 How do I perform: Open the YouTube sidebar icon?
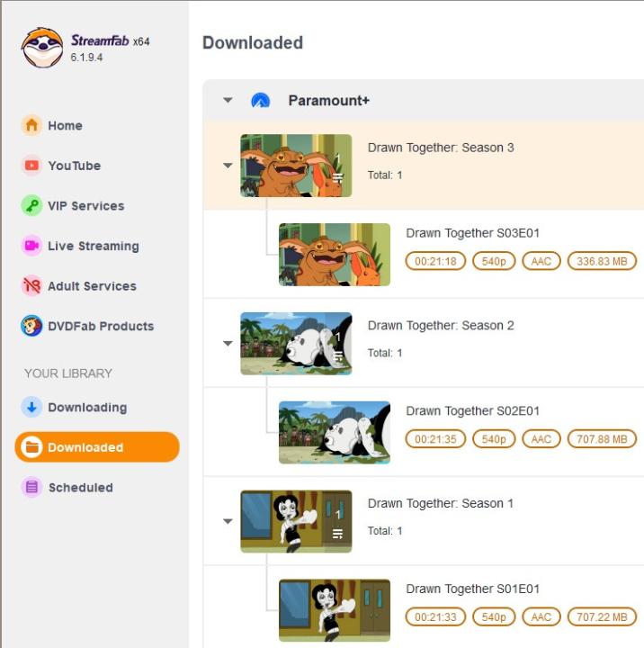31,166
